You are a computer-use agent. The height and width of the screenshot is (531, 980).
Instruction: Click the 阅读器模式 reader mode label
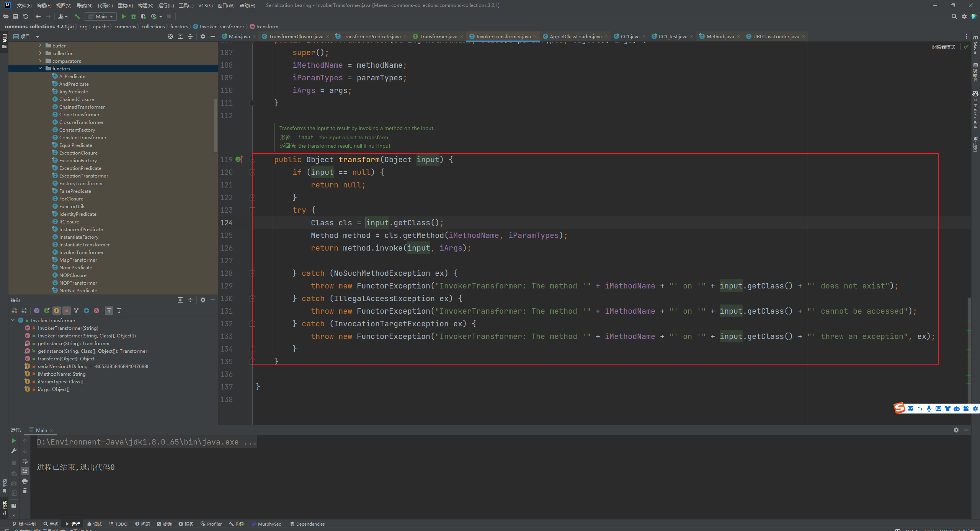pos(943,47)
